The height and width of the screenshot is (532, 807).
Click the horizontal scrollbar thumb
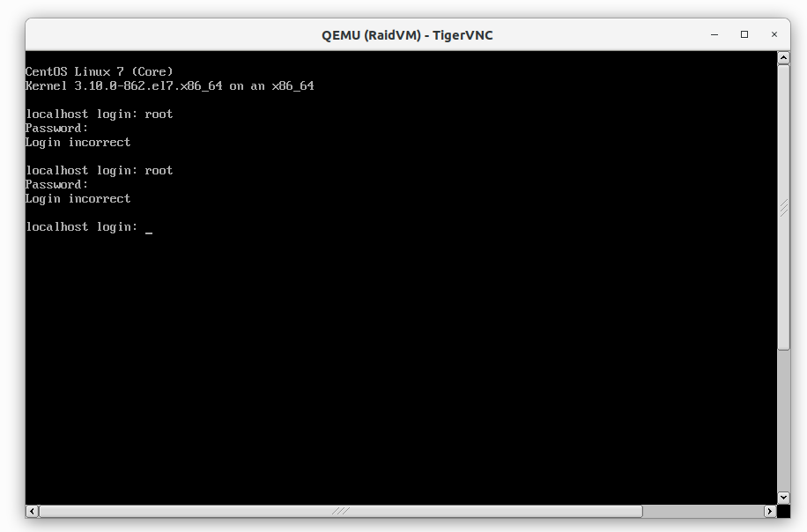tap(341, 511)
